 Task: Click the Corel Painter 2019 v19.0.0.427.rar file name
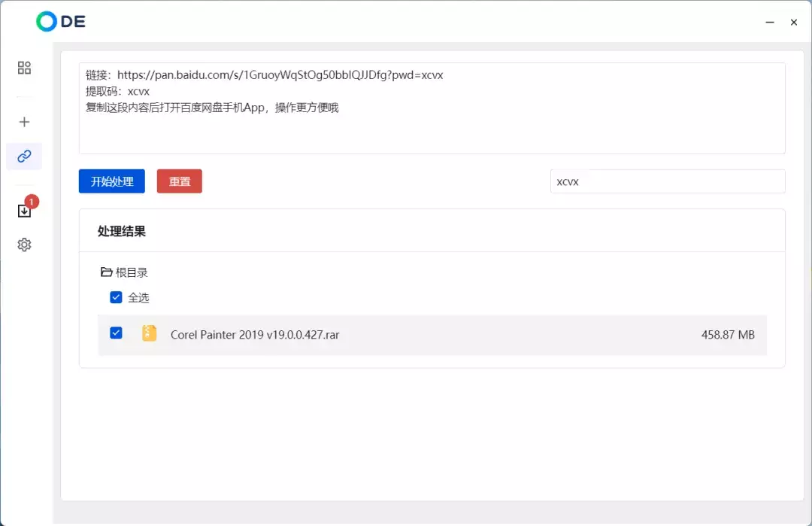(255, 335)
